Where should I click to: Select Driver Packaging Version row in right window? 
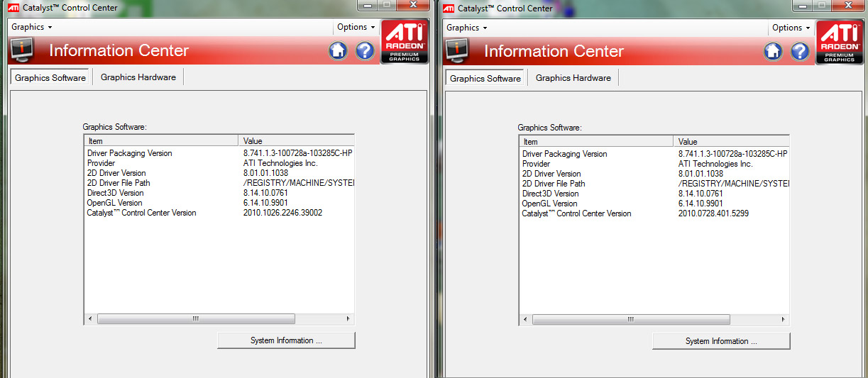654,154
